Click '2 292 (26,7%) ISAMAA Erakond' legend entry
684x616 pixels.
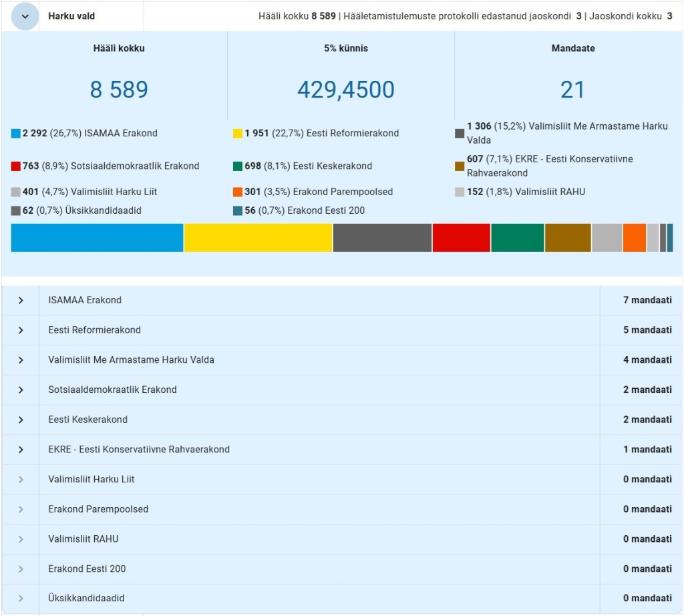[90, 134]
